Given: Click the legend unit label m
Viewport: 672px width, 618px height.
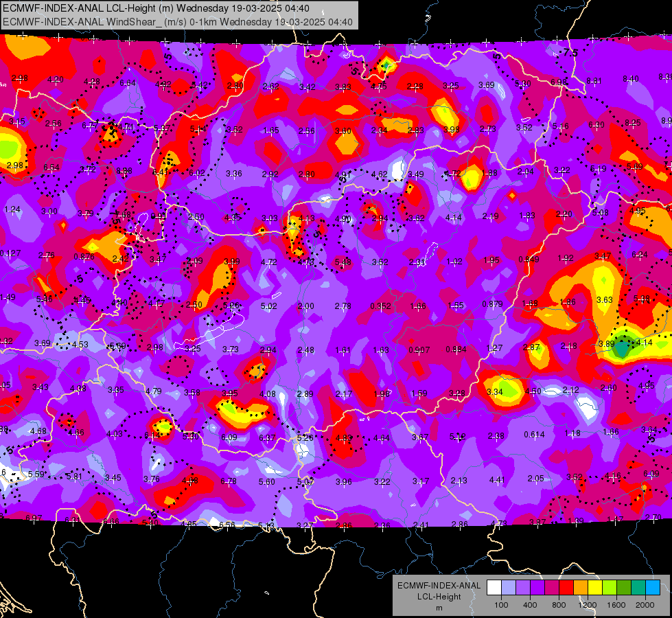Looking at the screenshot, I should tap(439, 608).
